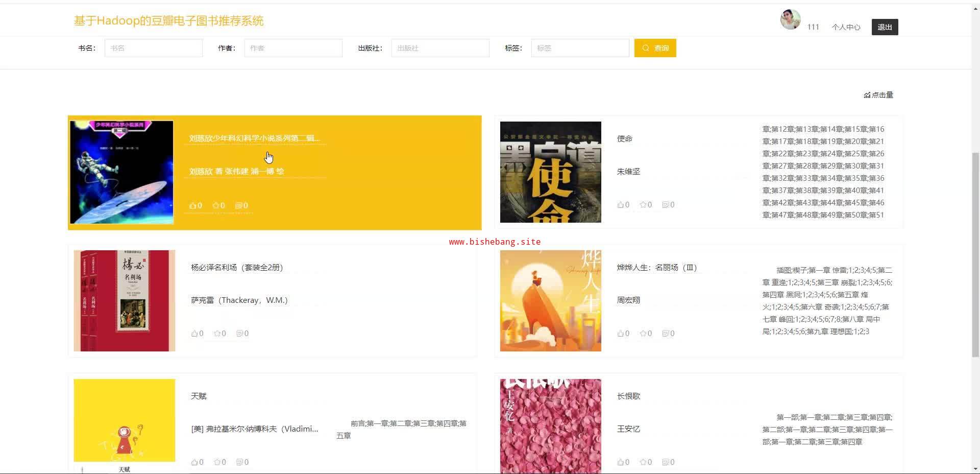Click author [美] 弗拉基米尔·纳博科夫
The height and width of the screenshot is (474, 980).
click(x=255, y=429)
